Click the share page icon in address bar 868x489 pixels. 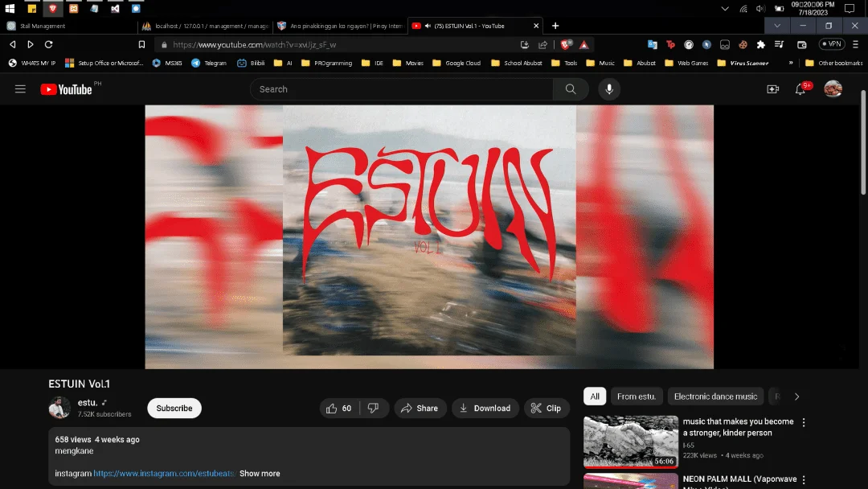point(542,45)
